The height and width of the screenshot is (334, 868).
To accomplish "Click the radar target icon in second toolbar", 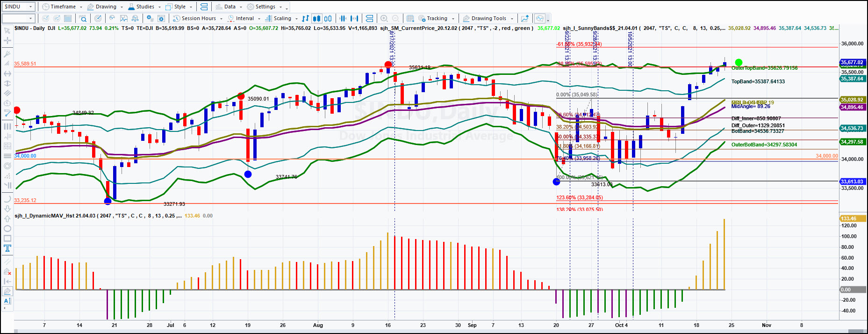I will point(98,18).
